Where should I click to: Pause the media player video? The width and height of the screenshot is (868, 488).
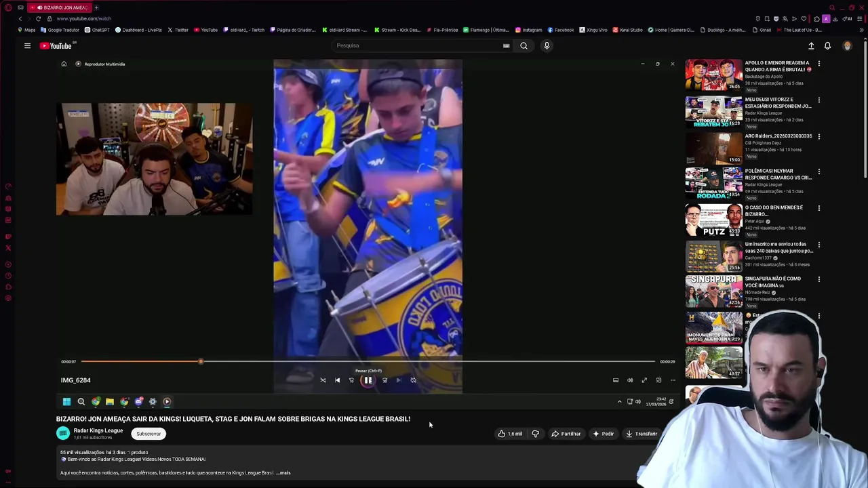[368, 380]
